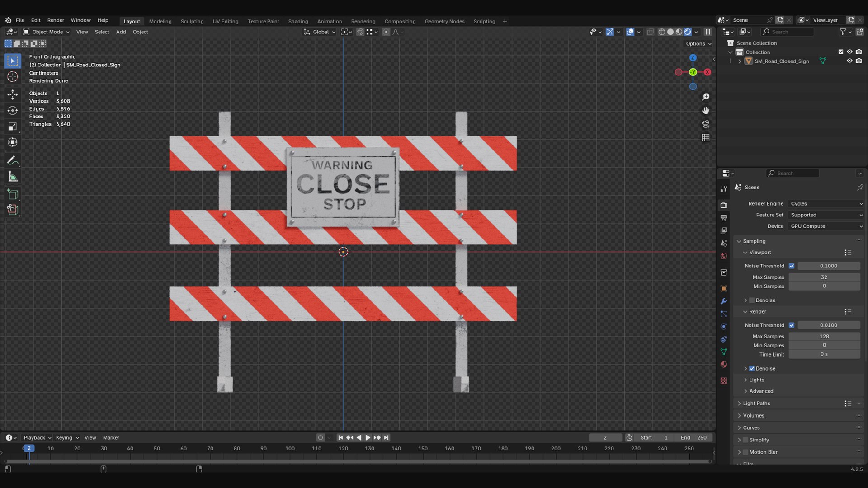
Task: Expand SM_Road_Closed_Sign tree item
Action: click(740, 61)
